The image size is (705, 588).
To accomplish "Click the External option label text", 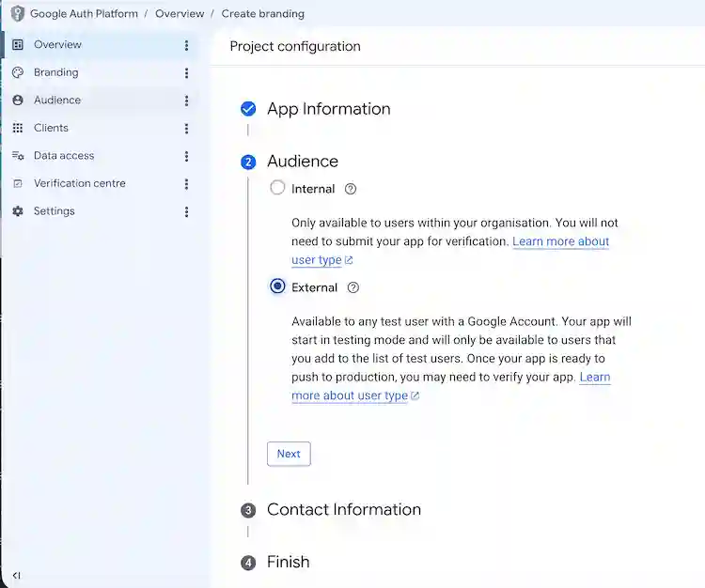I will click(314, 288).
